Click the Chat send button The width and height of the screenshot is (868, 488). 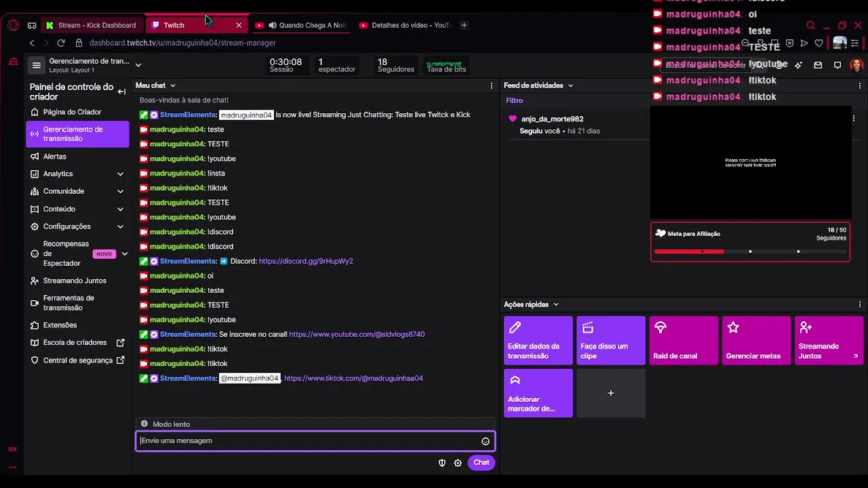click(481, 463)
